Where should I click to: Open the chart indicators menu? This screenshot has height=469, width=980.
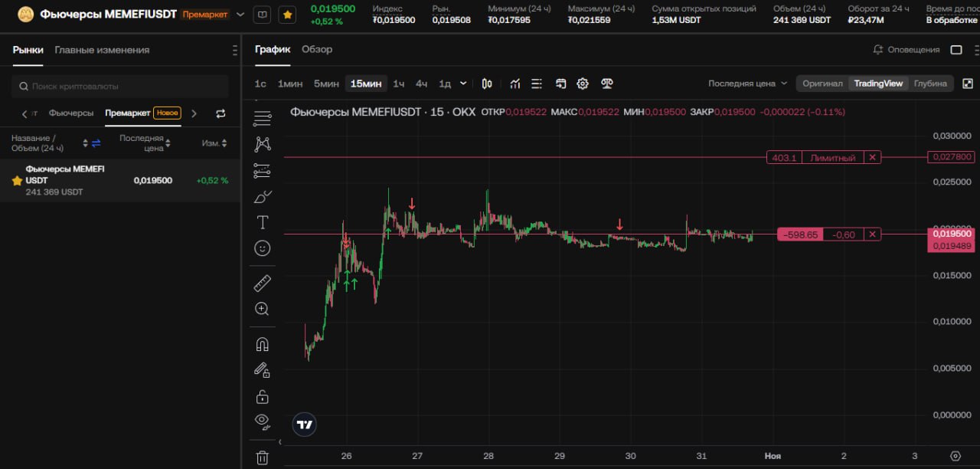(515, 84)
